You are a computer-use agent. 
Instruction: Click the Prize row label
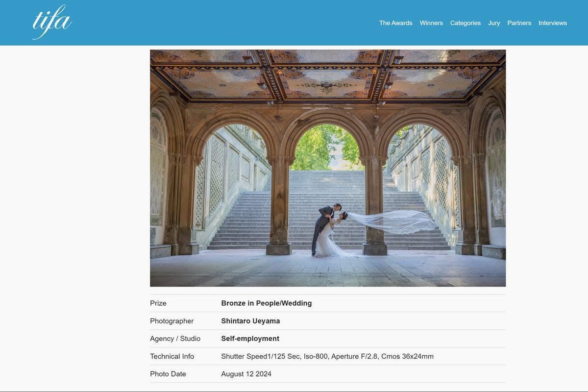tap(158, 303)
